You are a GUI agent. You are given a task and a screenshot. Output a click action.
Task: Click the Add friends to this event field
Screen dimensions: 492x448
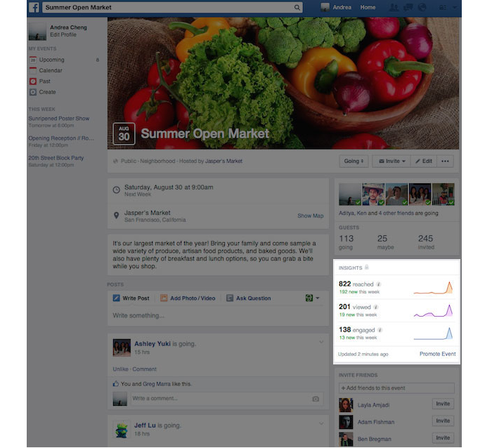coord(396,388)
